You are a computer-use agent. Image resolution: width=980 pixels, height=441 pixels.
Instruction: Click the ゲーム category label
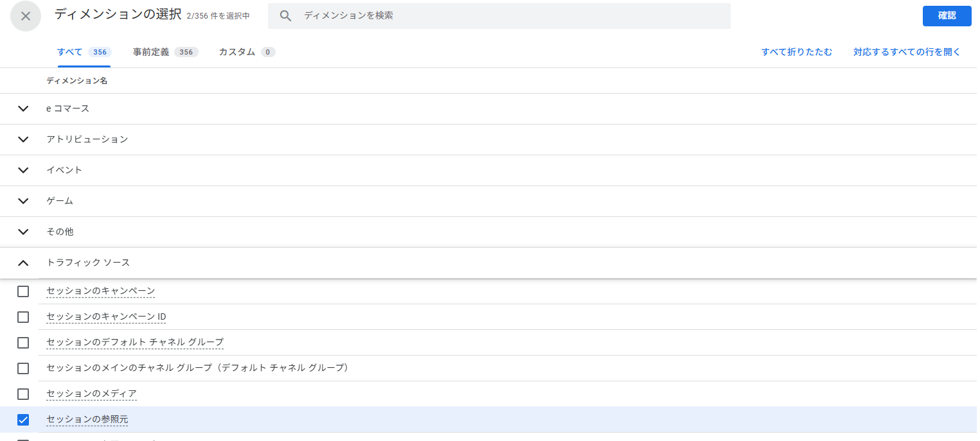pyautogui.click(x=60, y=201)
